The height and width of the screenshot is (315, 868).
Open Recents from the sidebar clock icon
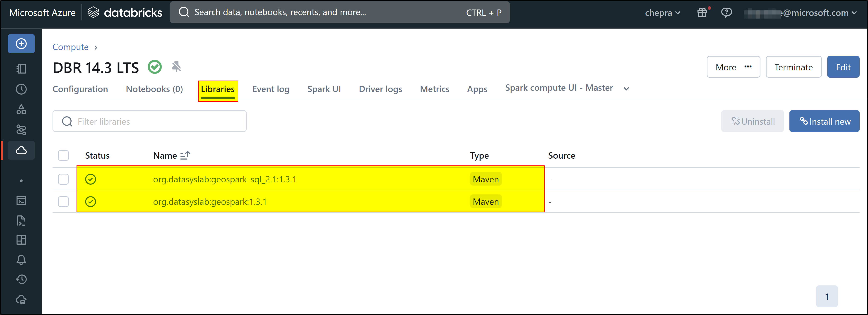(21, 89)
